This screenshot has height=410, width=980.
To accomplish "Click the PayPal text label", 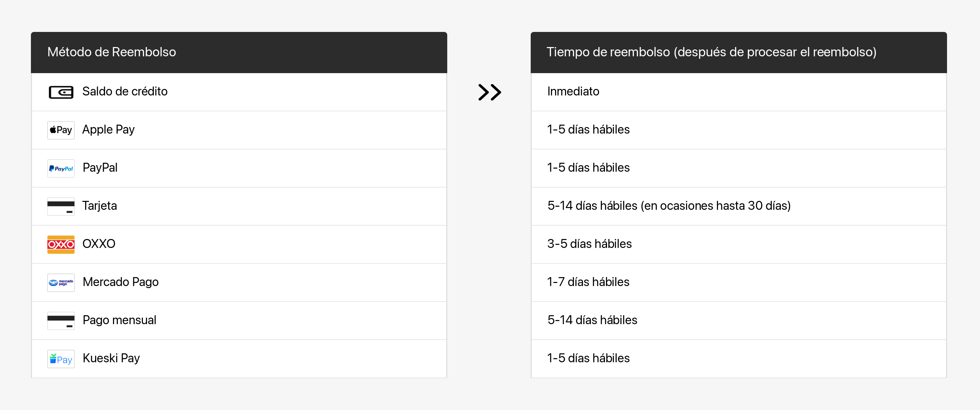I will tap(100, 168).
